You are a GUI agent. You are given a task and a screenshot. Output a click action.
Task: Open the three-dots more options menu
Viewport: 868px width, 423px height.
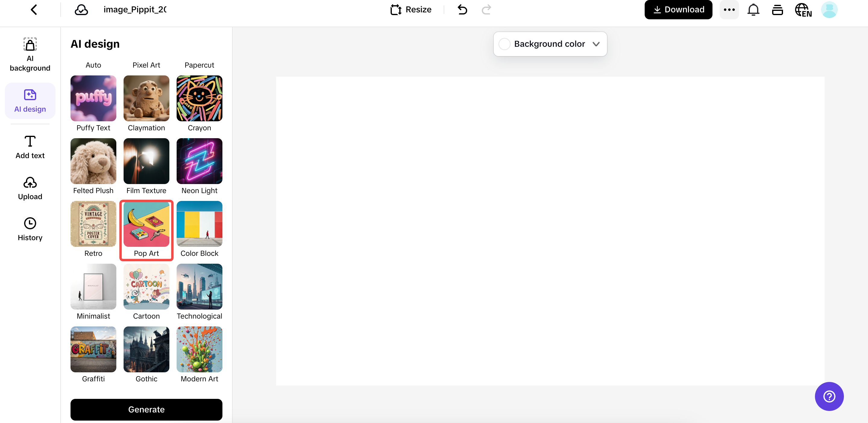click(x=729, y=9)
